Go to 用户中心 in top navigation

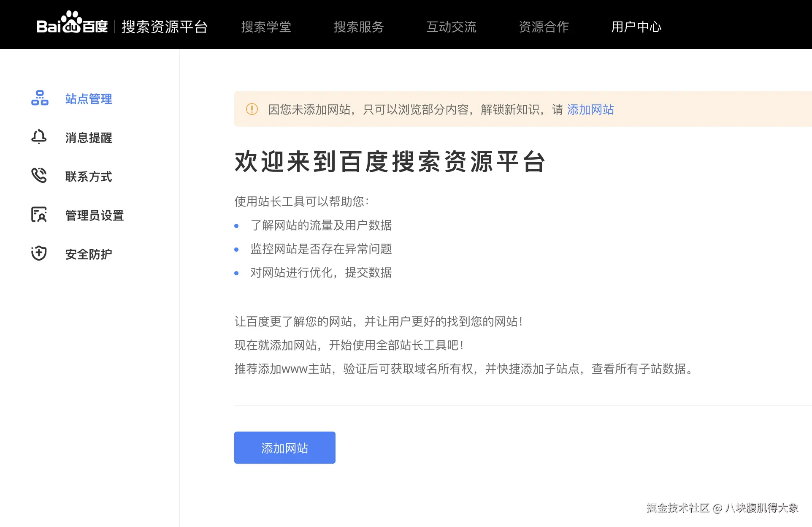click(636, 27)
